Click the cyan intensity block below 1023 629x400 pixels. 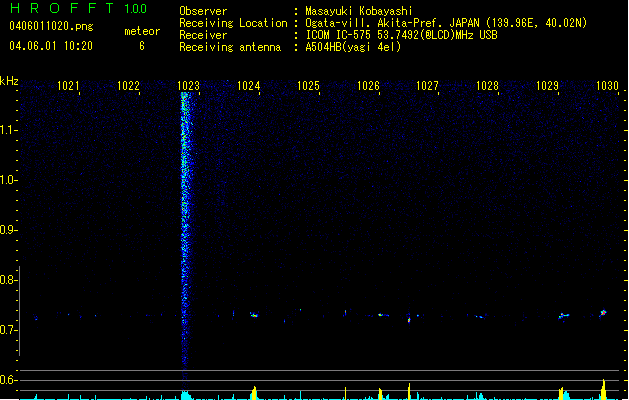tap(186, 395)
